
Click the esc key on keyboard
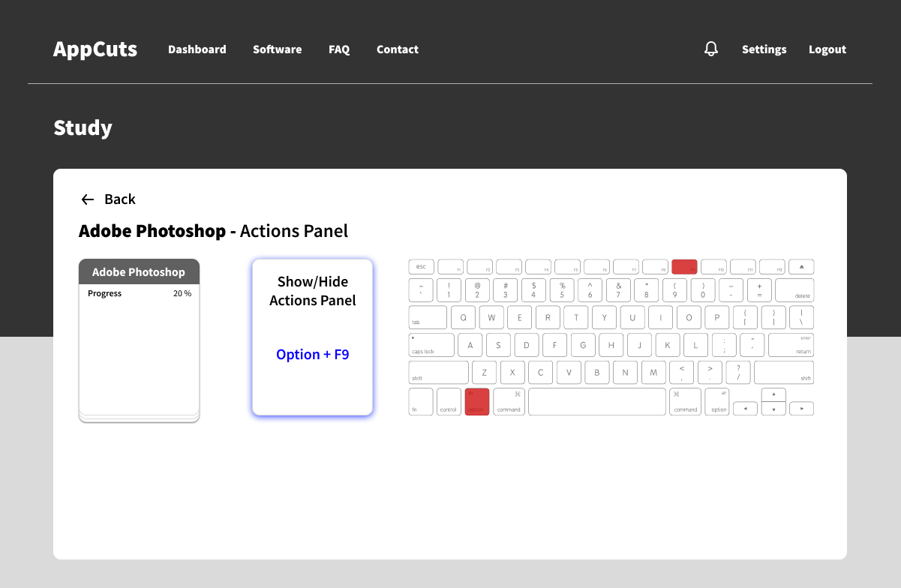point(422,267)
